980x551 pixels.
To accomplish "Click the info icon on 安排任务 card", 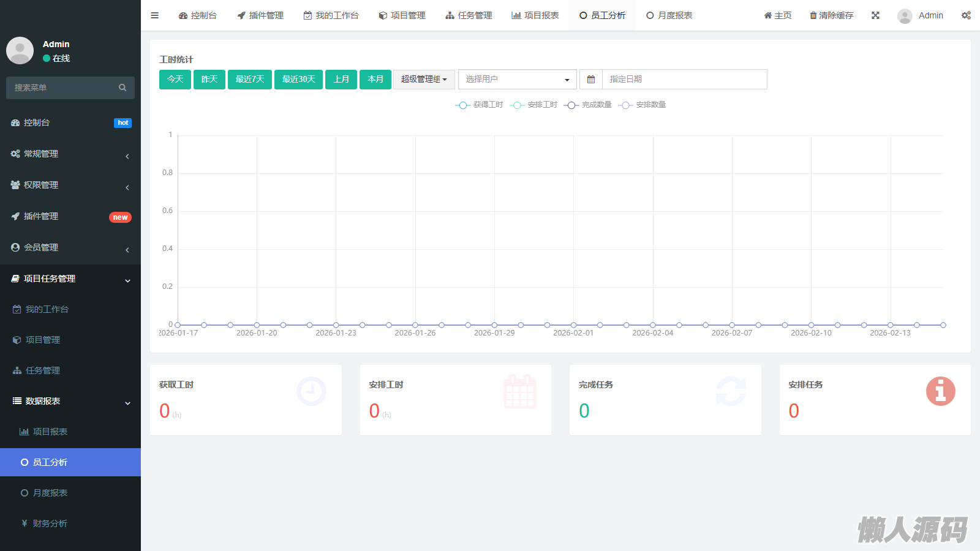I will 940,391.
